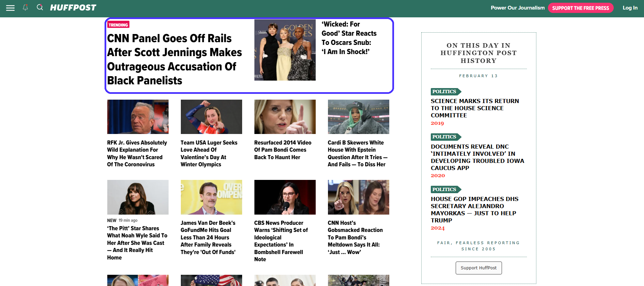
Task: Open the hamburger navigation menu
Action: (x=11, y=8)
